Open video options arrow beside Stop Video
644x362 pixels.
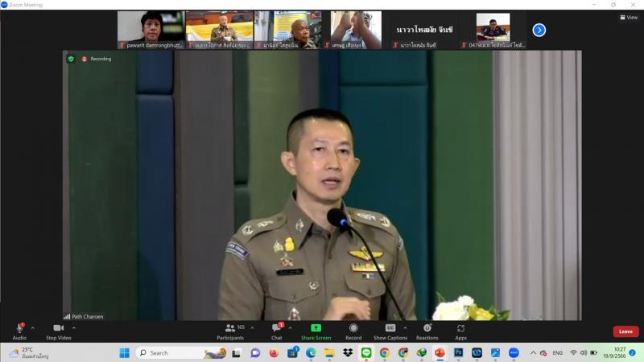[x=74, y=328]
